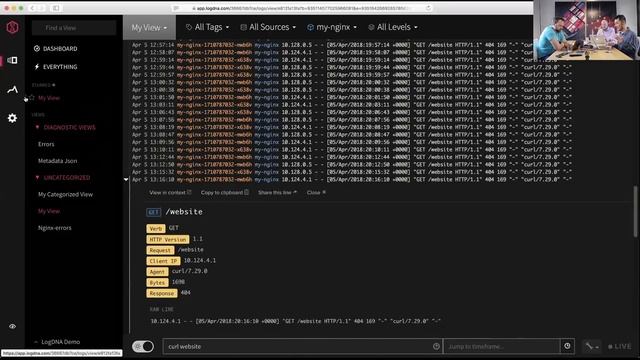The height and width of the screenshot is (360, 640).
Task: Click the 404 response value
Action: point(185,293)
